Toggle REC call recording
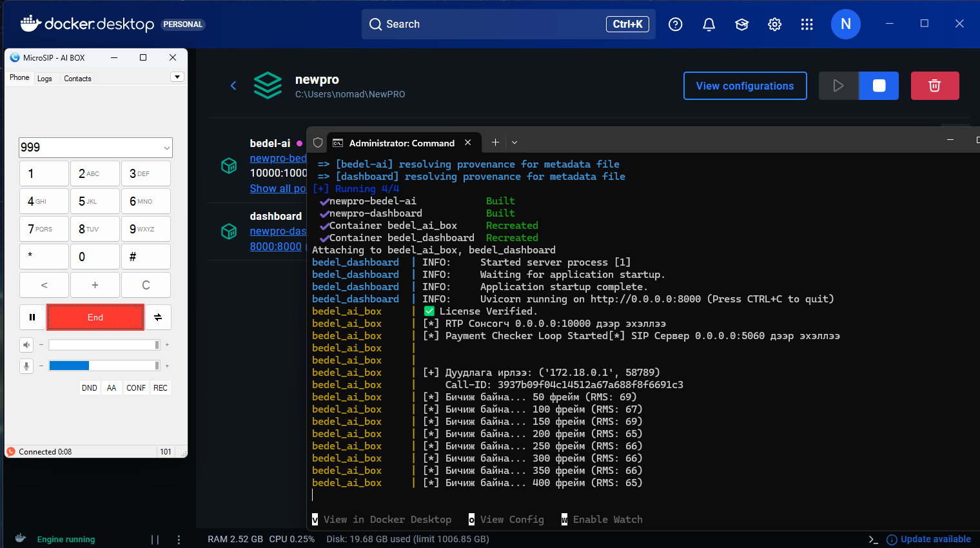Image resolution: width=980 pixels, height=548 pixels. (x=161, y=388)
